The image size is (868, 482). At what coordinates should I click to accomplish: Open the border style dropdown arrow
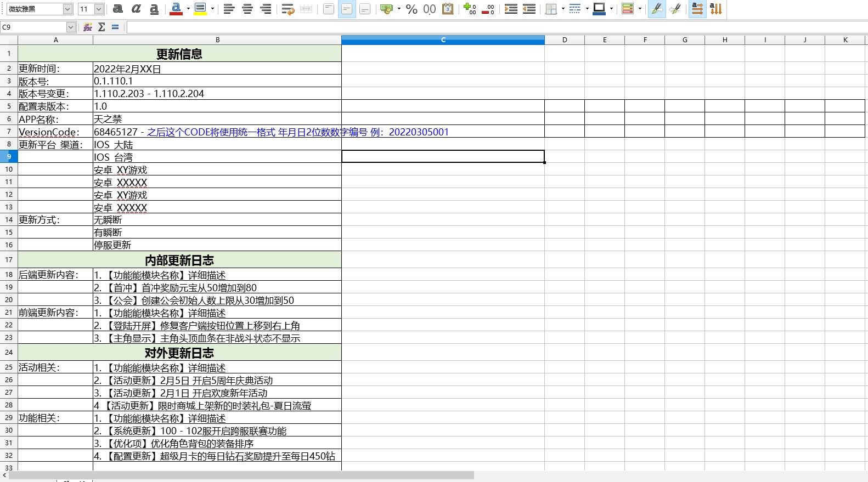click(x=587, y=9)
